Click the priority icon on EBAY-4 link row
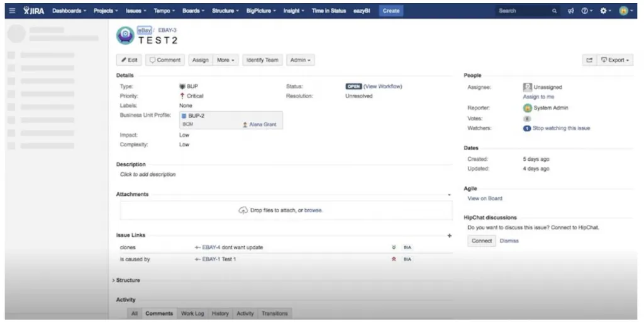The image size is (644, 326). (x=394, y=247)
